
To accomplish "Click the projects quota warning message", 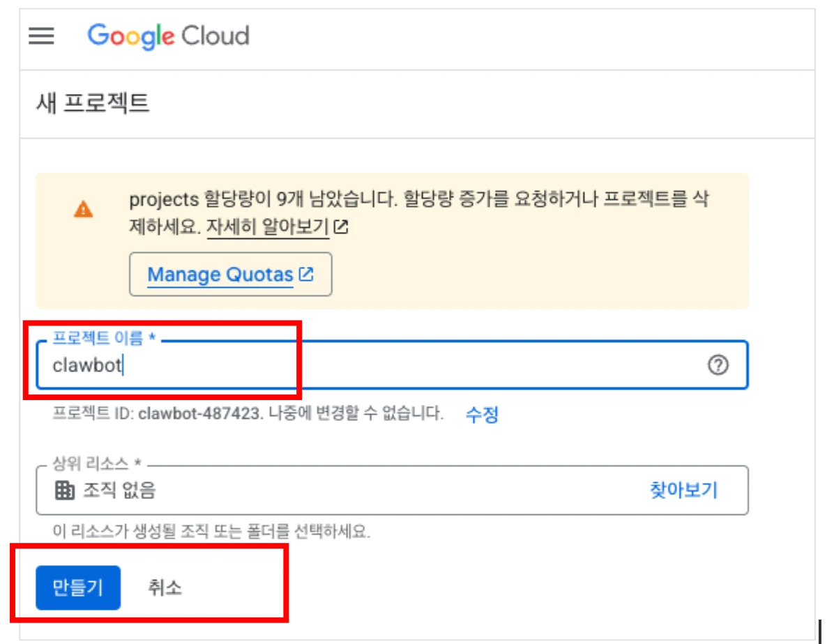I will pos(418,200).
